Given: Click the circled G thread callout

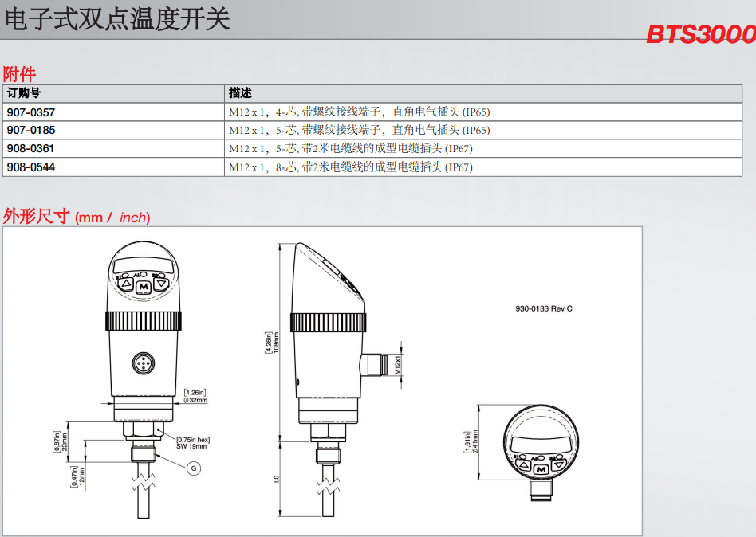Looking at the screenshot, I should pos(194,468).
